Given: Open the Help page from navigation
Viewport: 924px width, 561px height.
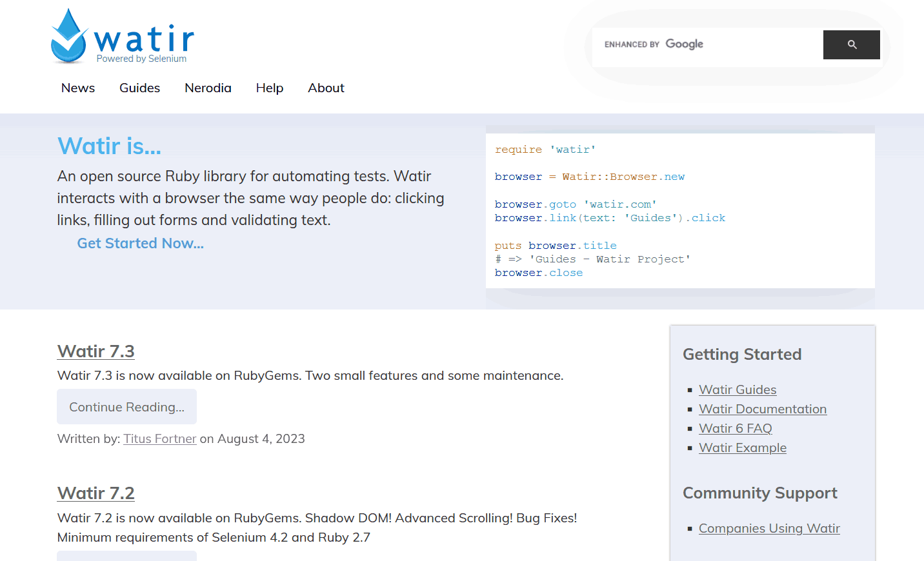Looking at the screenshot, I should click(x=270, y=88).
